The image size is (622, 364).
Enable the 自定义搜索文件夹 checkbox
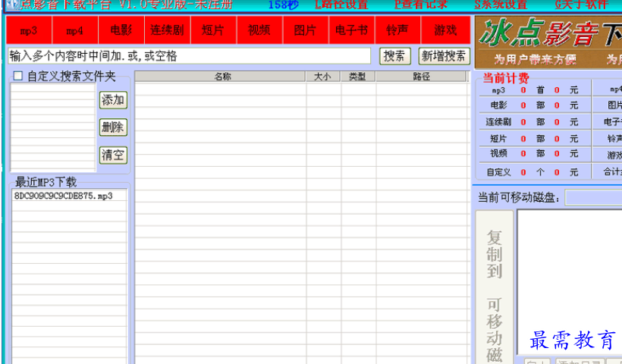[x=18, y=76]
